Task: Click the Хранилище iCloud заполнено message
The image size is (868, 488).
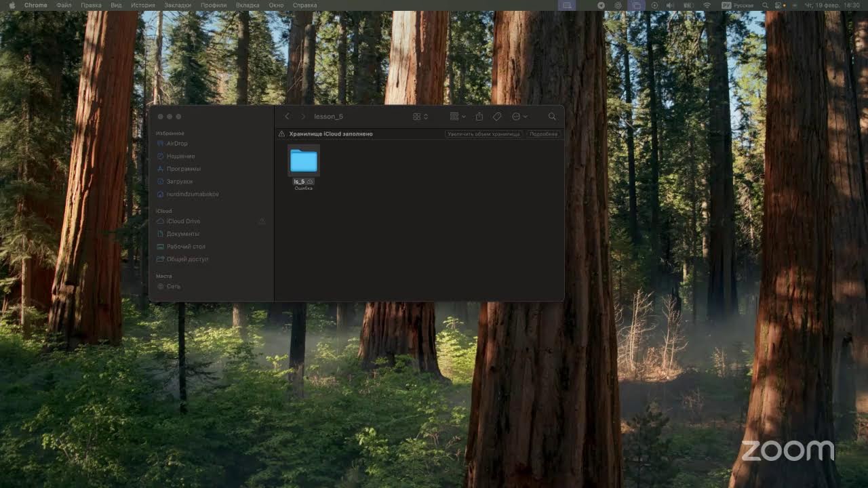Action: [x=331, y=134]
